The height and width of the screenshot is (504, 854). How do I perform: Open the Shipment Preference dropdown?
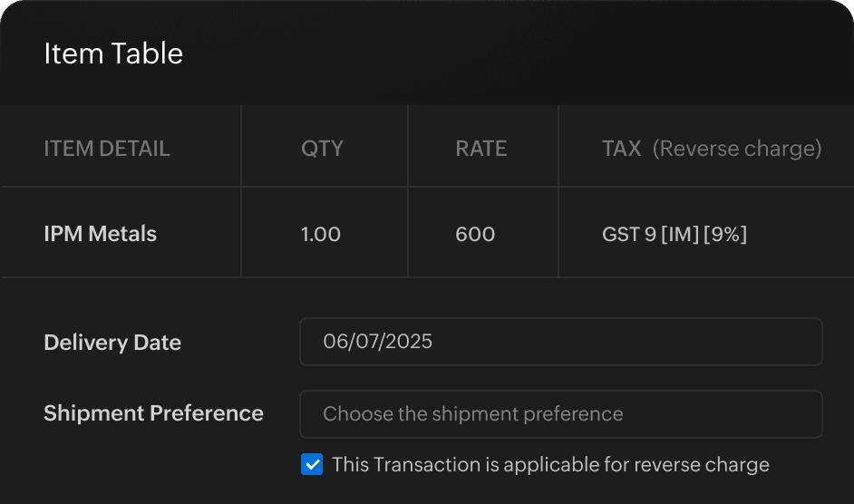(x=560, y=414)
